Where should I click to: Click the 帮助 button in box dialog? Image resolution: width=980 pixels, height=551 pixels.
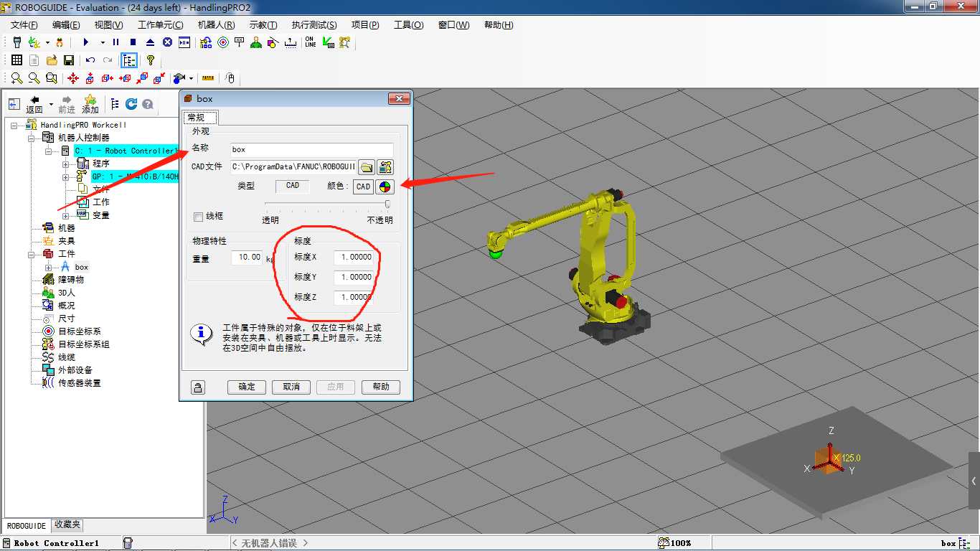380,387
